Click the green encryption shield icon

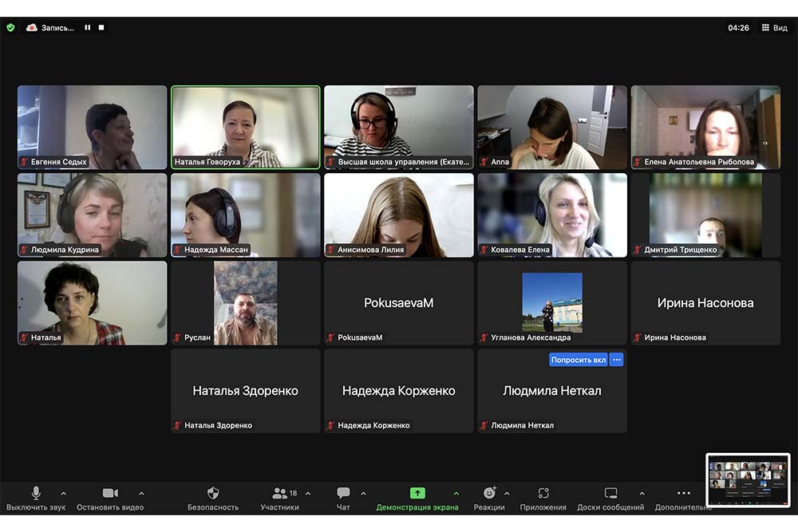tap(10, 27)
